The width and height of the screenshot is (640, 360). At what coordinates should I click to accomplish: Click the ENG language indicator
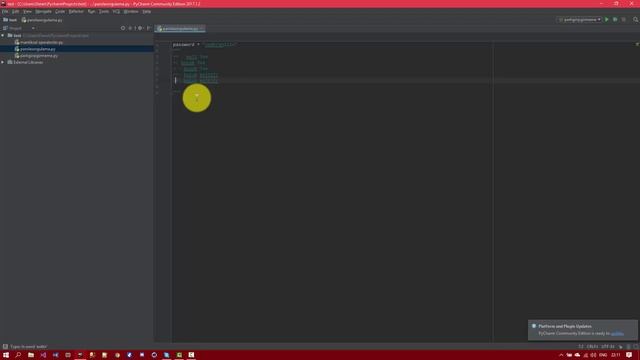coord(603,355)
